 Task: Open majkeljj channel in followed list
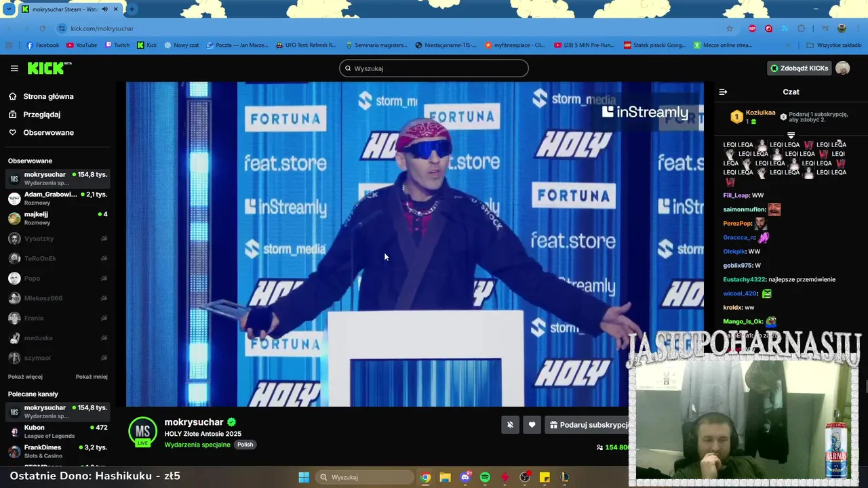58,218
